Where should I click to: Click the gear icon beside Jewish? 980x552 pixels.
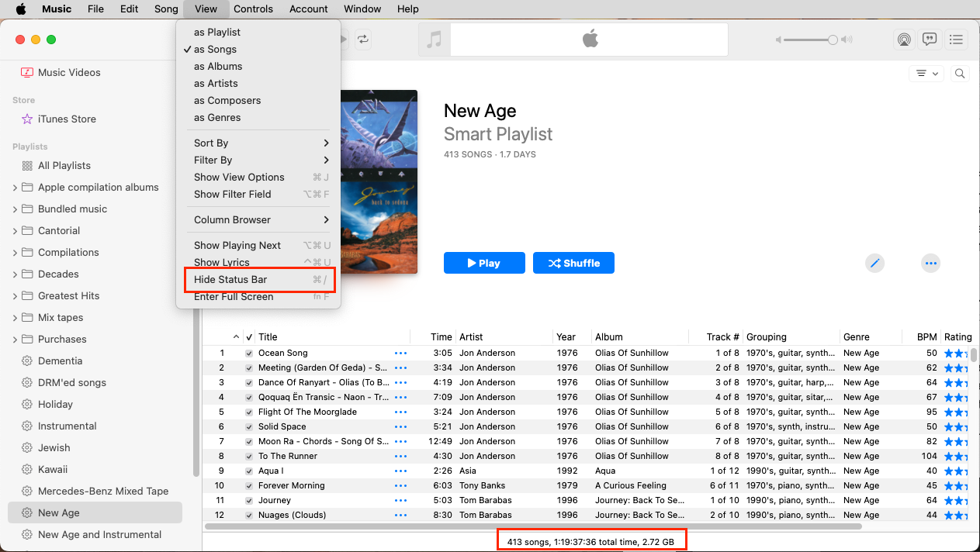click(x=27, y=447)
